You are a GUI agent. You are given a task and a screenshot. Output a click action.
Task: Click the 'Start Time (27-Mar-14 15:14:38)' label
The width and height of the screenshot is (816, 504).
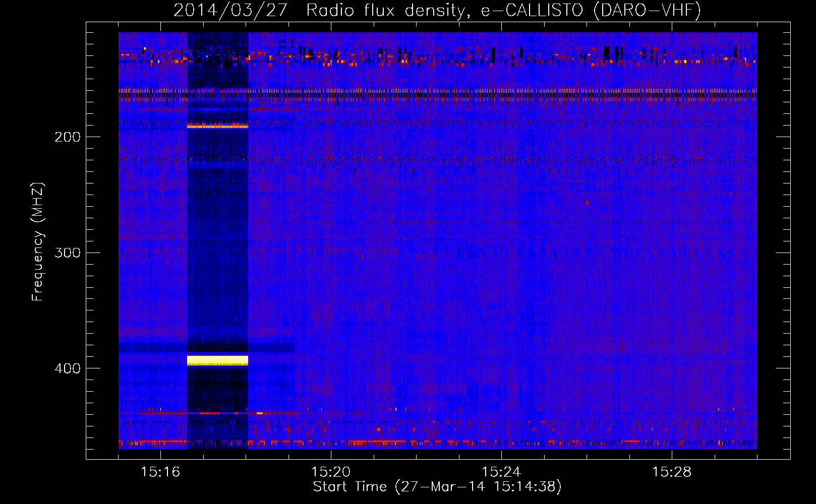pos(437,487)
